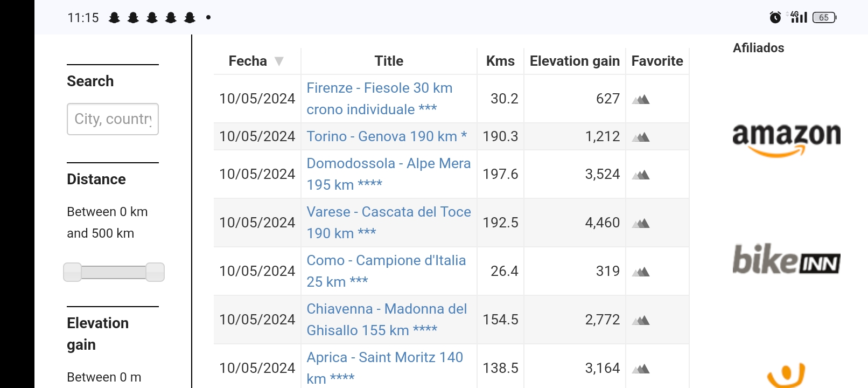Sort routes by Elevation gain header
868x388 pixels.
pos(575,61)
